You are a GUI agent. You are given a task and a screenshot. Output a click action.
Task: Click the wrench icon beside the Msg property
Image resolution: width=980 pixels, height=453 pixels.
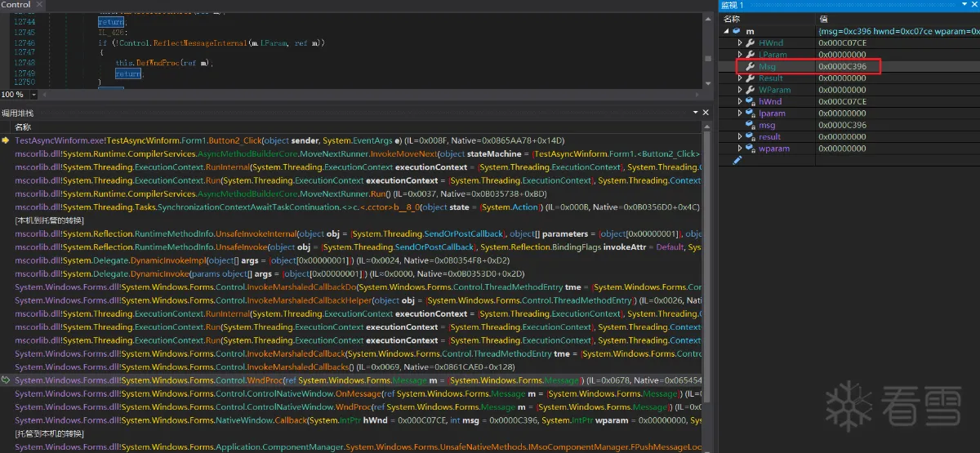(750, 66)
